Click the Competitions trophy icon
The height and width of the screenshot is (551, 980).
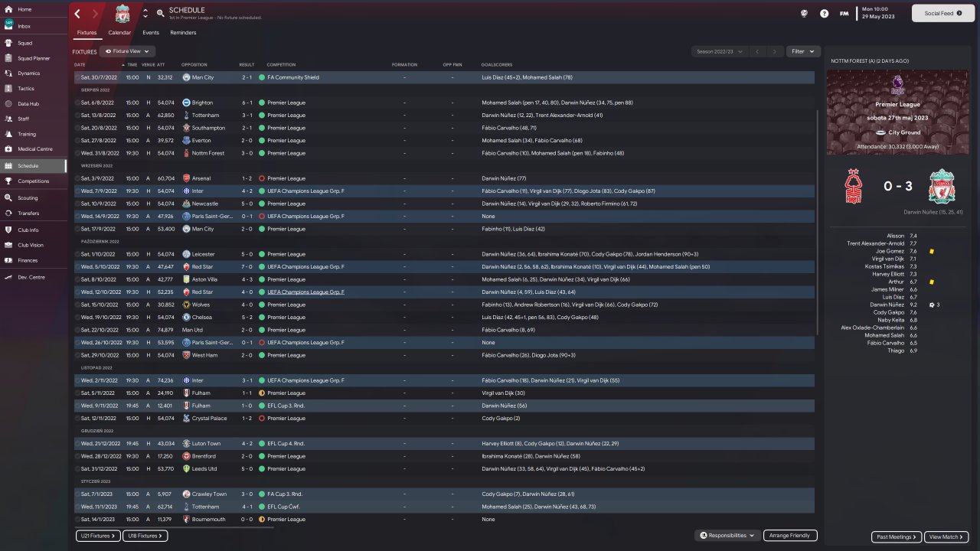pos(8,181)
